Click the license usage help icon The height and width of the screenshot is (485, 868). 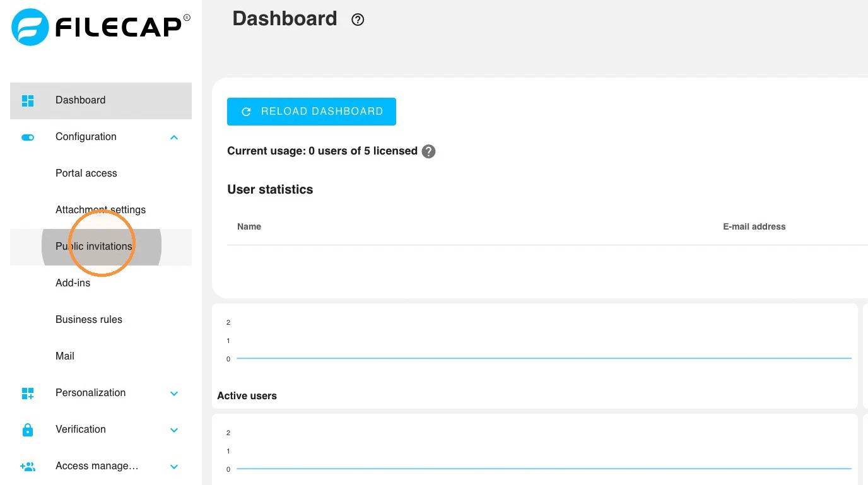428,151
